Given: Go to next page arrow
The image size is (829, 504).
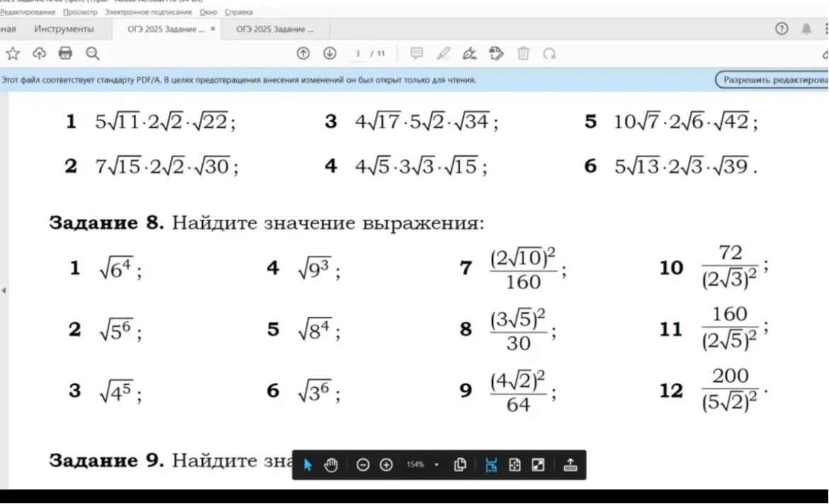Looking at the screenshot, I should 330,53.
